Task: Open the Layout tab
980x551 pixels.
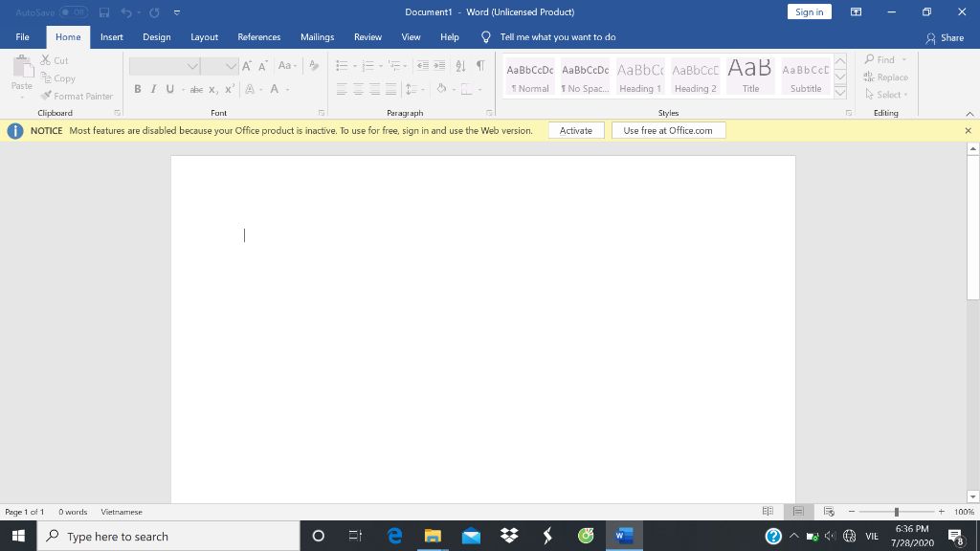Action: click(205, 37)
